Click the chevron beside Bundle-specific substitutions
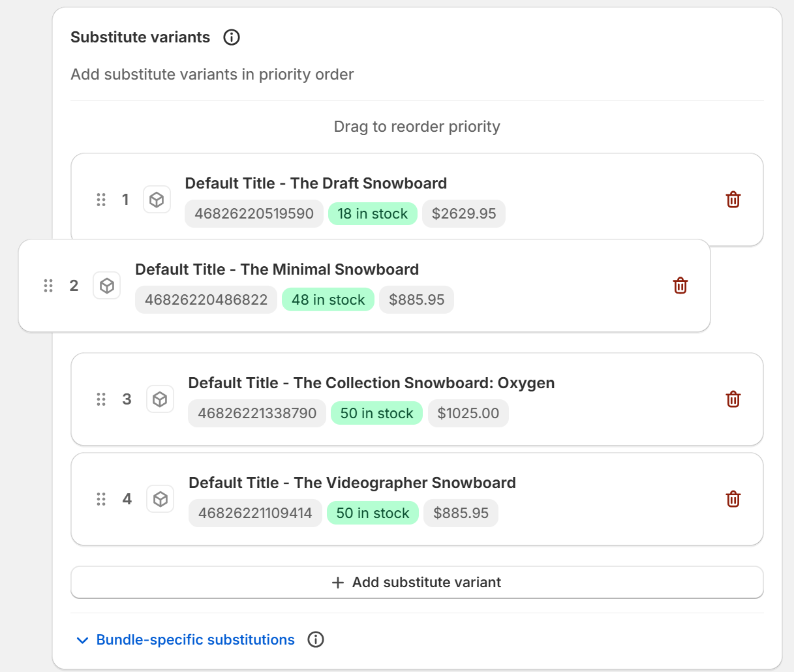This screenshot has width=794, height=672. coord(82,640)
